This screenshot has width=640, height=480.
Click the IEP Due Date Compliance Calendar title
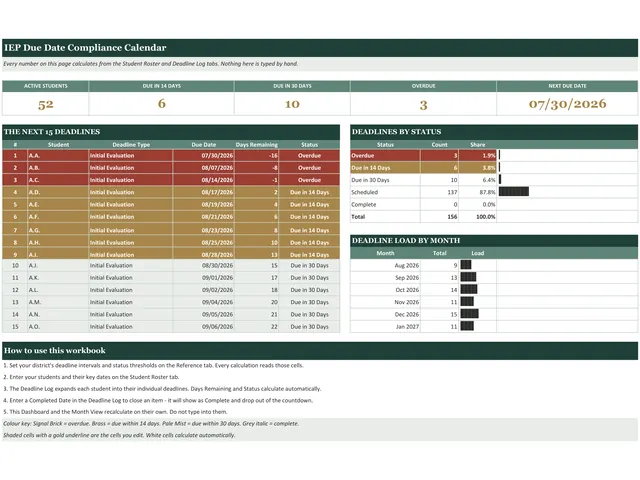coord(85,48)
